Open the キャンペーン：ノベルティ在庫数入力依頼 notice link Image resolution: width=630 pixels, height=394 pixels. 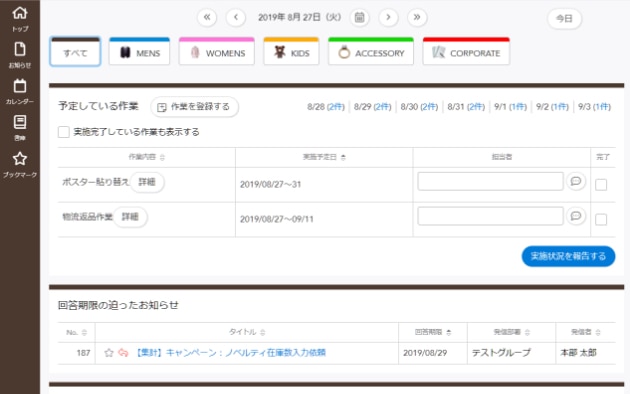pos(230,353)
